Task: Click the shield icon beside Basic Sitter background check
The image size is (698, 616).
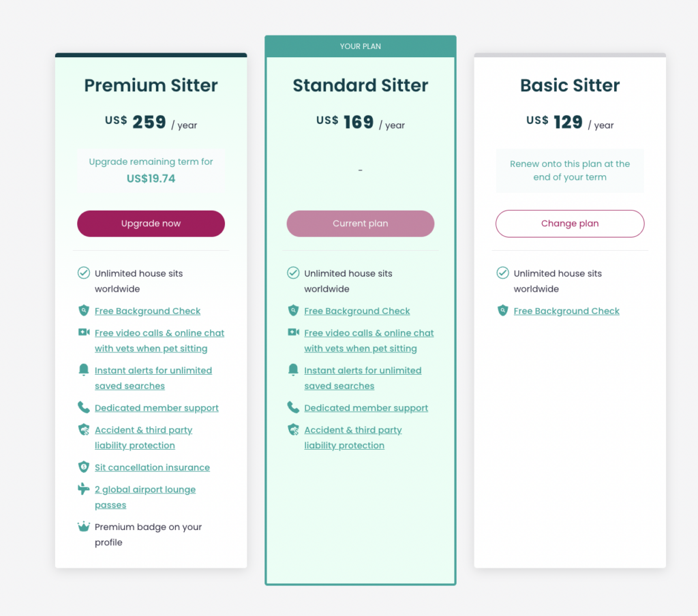Action: pos(502,310)
